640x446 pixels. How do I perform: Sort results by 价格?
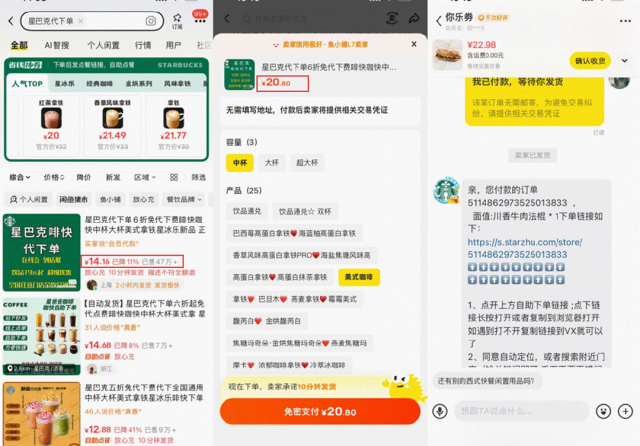click(x=54, y=177)
